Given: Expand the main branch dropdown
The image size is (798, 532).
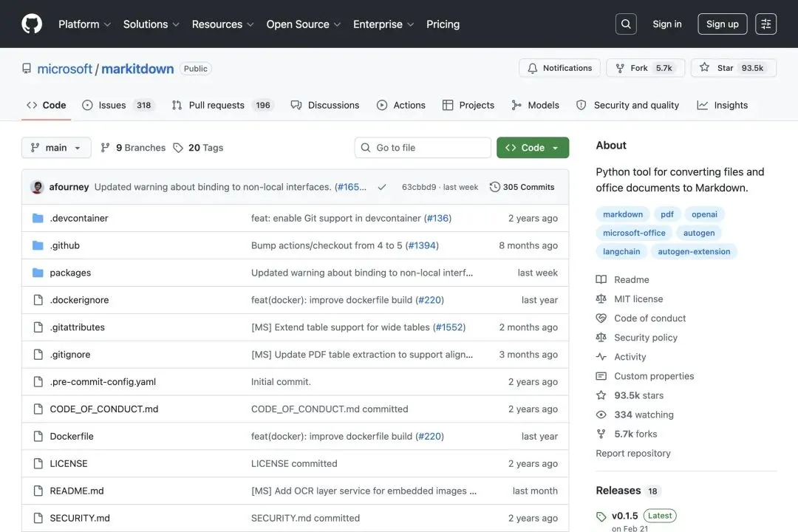Looking at the screenshot, I should [56, 148].
